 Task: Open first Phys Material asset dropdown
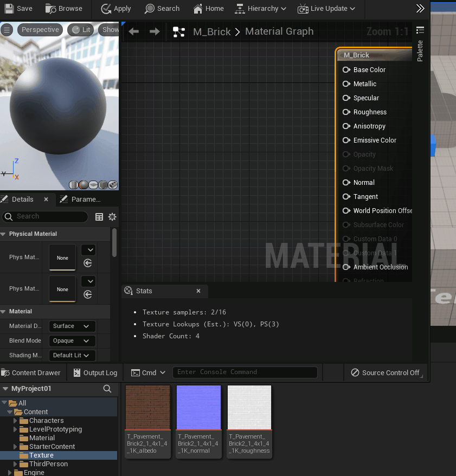coord(88,250)
